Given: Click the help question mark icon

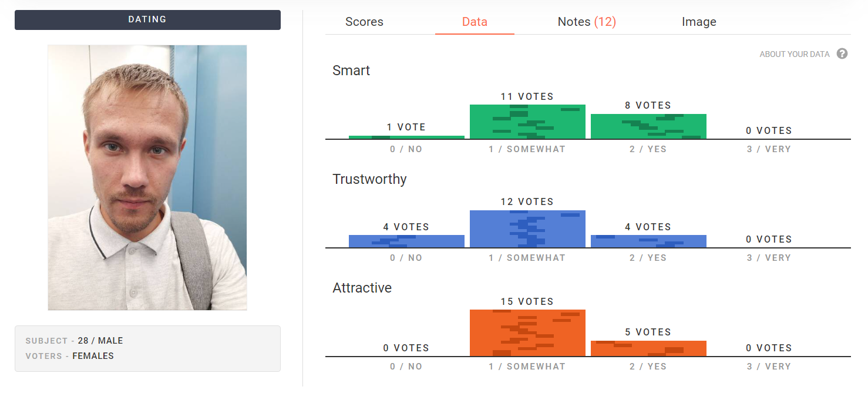Looking at the screenshot, I should tap(842, 54).
